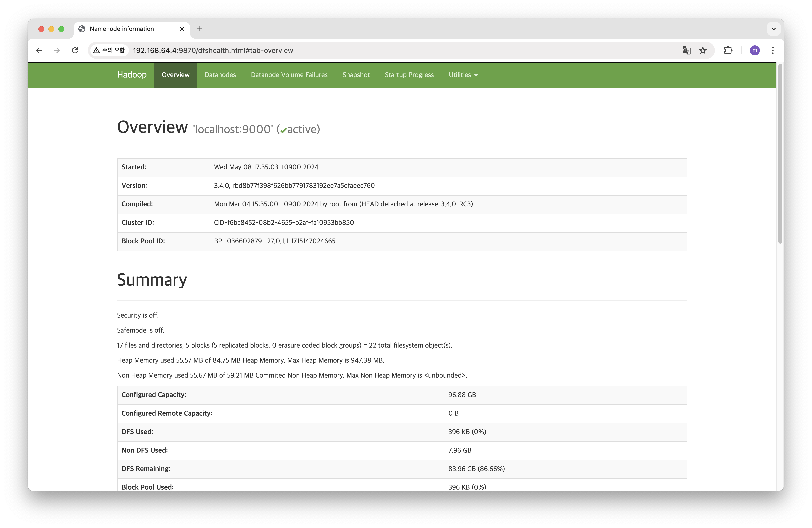Expand the Utilities dropdown menu
Viewport: 812px width, 528px height.
click(x=463, y=75)
